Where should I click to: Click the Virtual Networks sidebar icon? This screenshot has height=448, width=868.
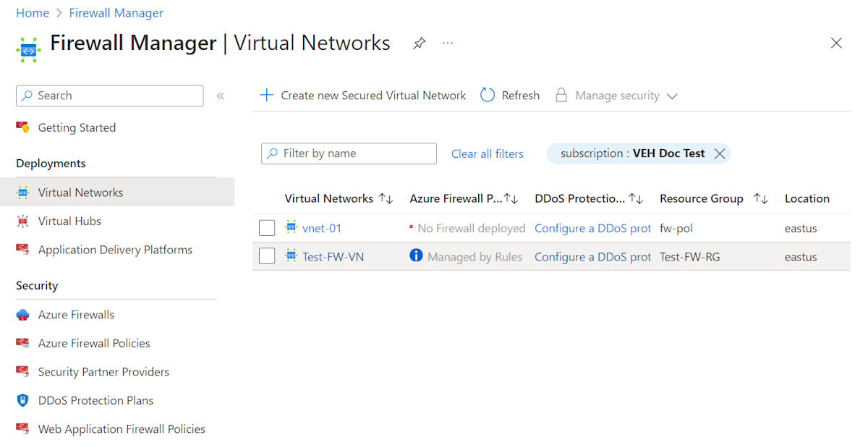(23, 193)
